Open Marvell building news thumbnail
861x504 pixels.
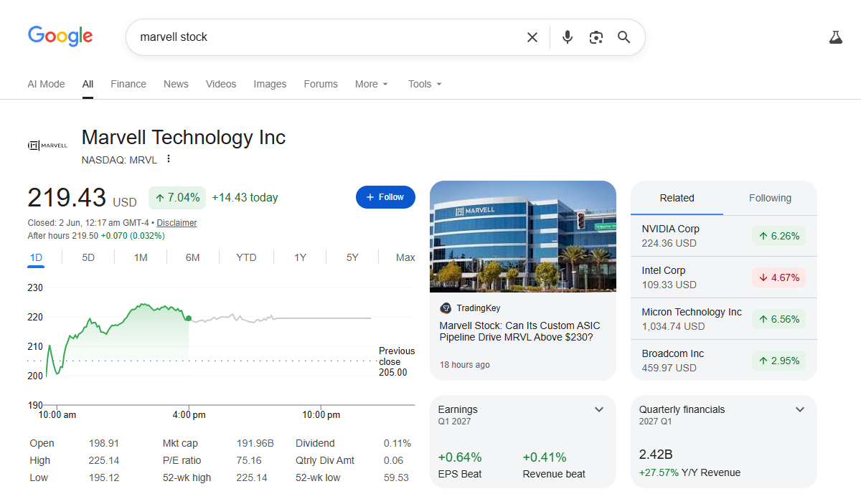[523, 236]
